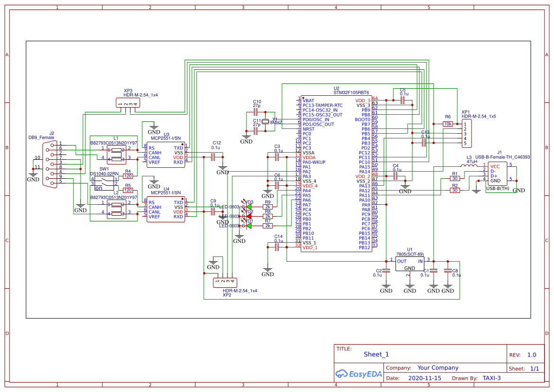This screenshot has height=392, width=554.
Task: Click the U1 7805 regulator body
Action: coord(410,264)
